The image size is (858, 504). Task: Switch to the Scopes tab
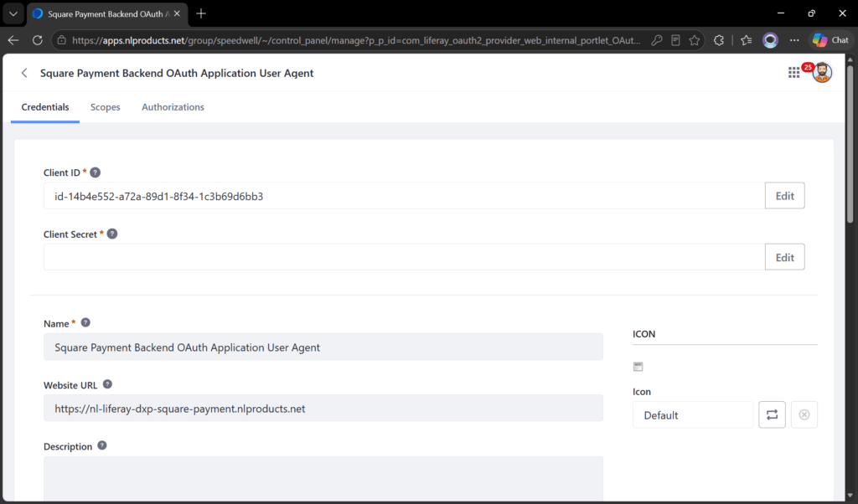[105, 107]
